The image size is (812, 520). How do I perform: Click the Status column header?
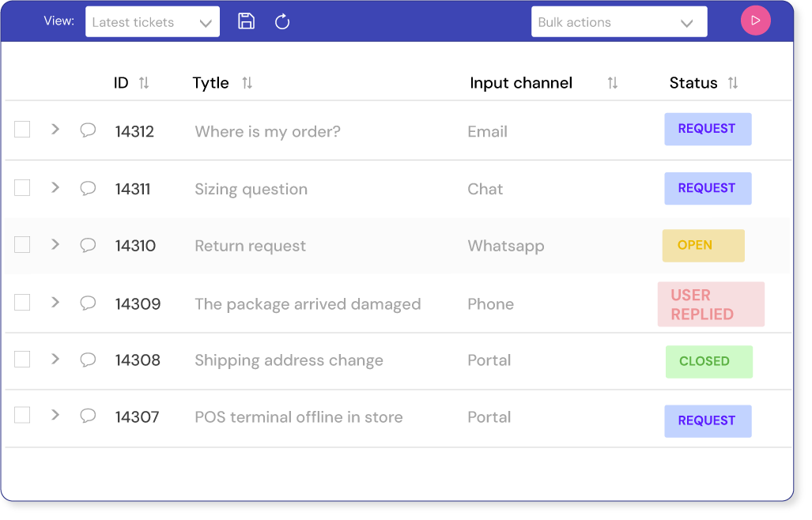tap(693, 83)
